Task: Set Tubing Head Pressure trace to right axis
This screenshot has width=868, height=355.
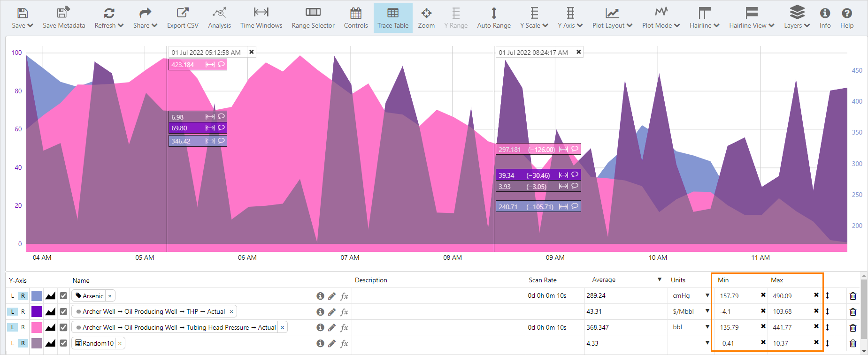Action: (x=23, y=327)
